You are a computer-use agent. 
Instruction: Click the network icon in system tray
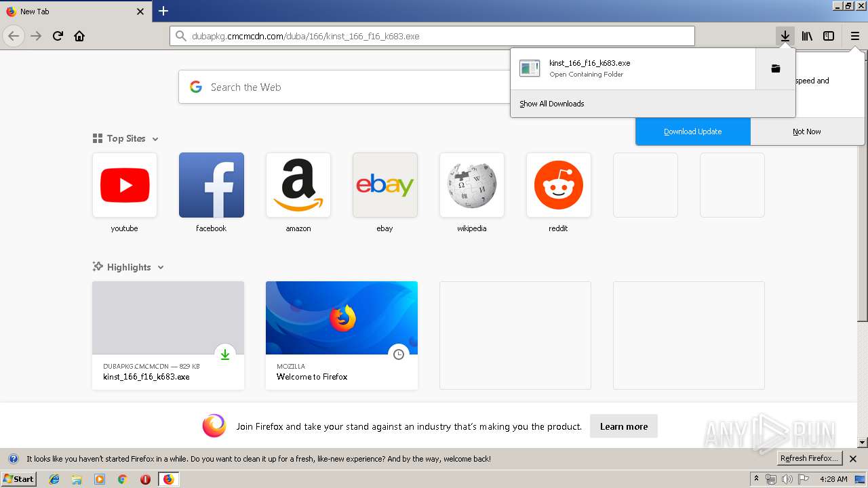click(771, 479)
